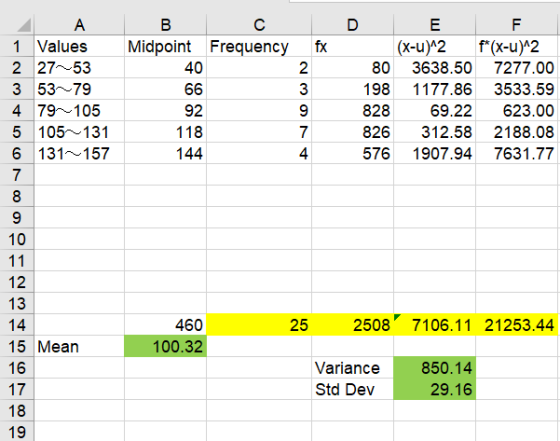Viewport: 560px width, 441px height.
Task: Click the Select All corner triangle
Action: tap(24, 25)
